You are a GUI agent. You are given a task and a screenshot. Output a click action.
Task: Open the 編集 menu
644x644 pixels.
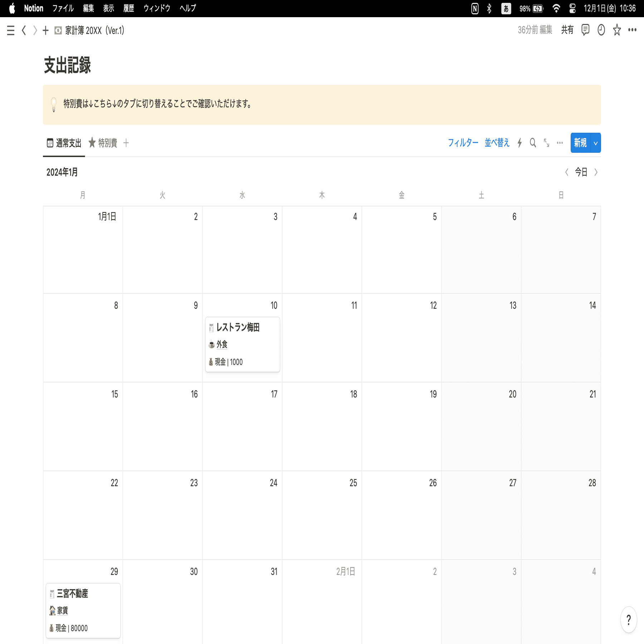88,8
